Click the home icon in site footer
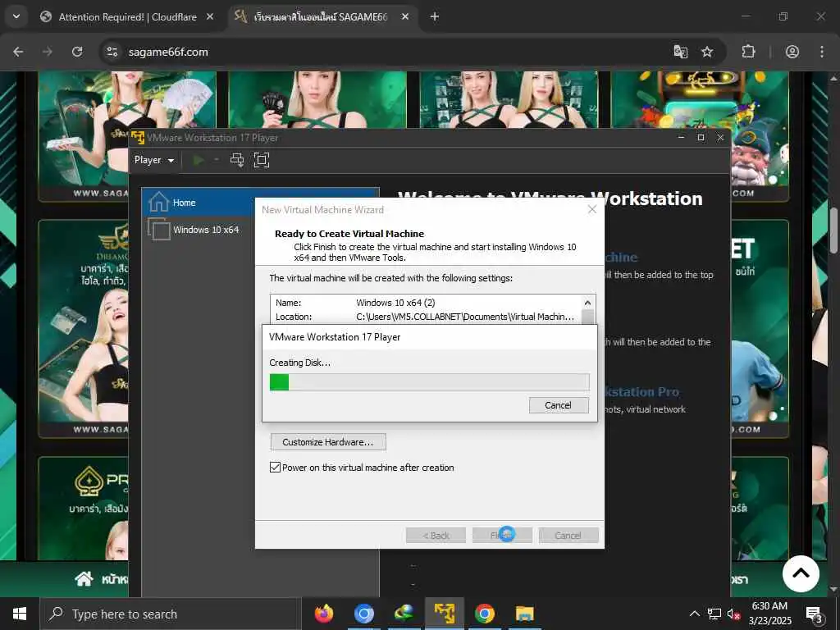The image size is (840, 630). tap(84, 578)
